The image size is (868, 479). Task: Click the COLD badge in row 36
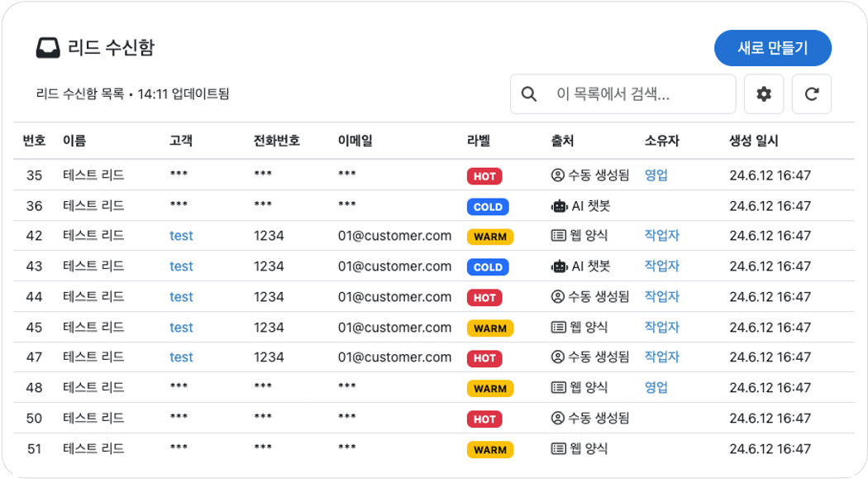point(488,207)
